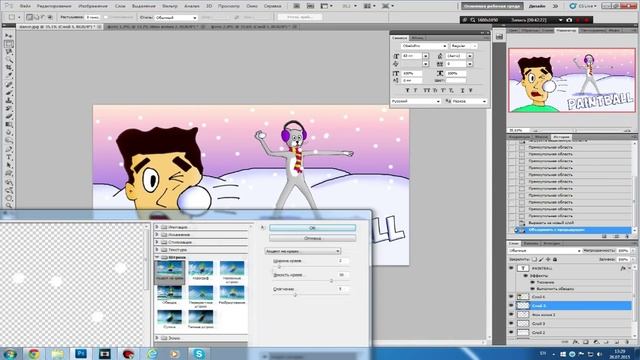Image resolution: width=640 pixels, height=360 pixels.
Task: Select the Quick Selection tool
Action: 9,60
